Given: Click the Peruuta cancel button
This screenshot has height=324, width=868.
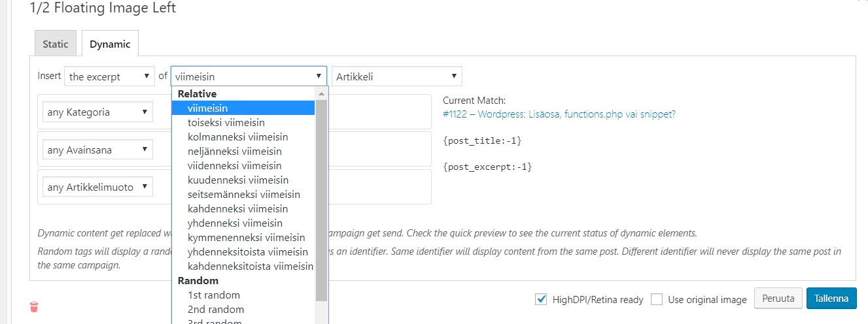Looking at the screenshot, I should pyautogui.click(x=778, y=299).
